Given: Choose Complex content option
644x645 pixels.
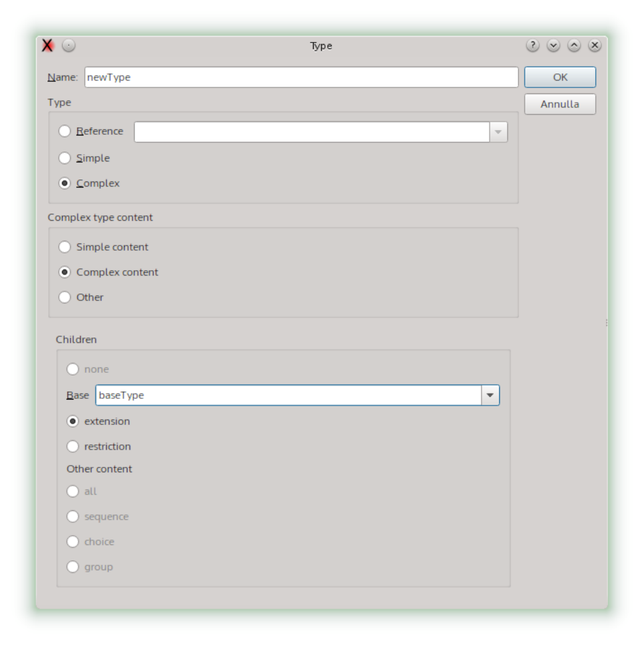Looking at the screenshot, I should (x=65, y=272).
